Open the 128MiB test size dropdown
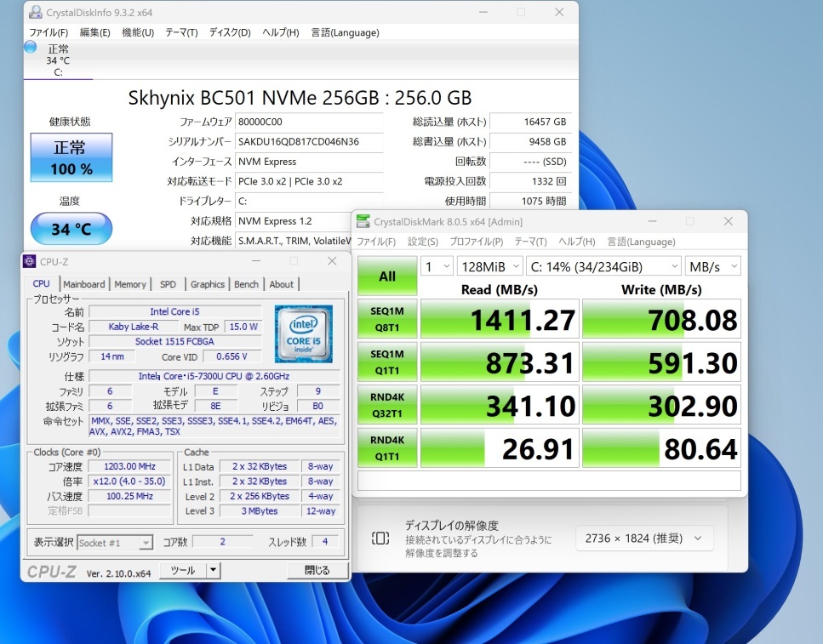 click(489, 266)
